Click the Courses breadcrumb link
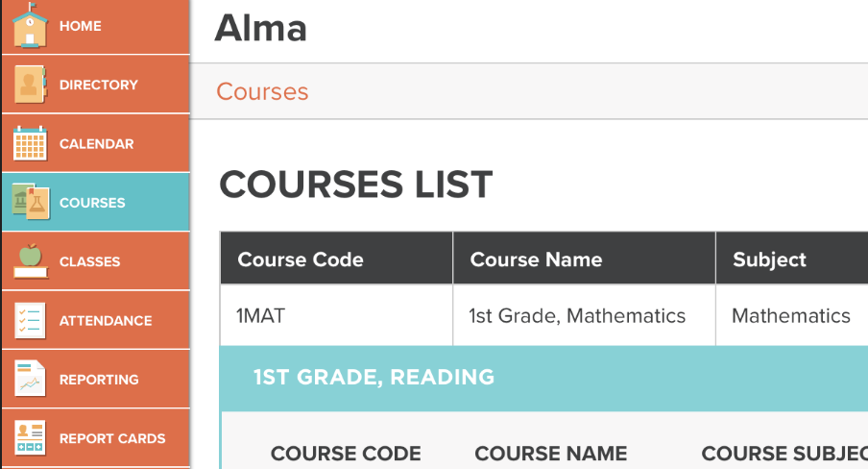Screen dimensions: 868x469 pos(262,91)
